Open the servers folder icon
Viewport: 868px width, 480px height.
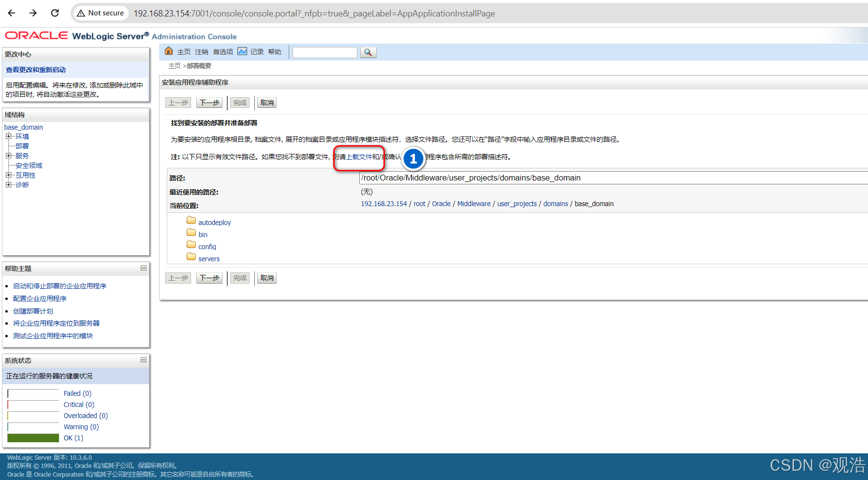tap(191, 256)
